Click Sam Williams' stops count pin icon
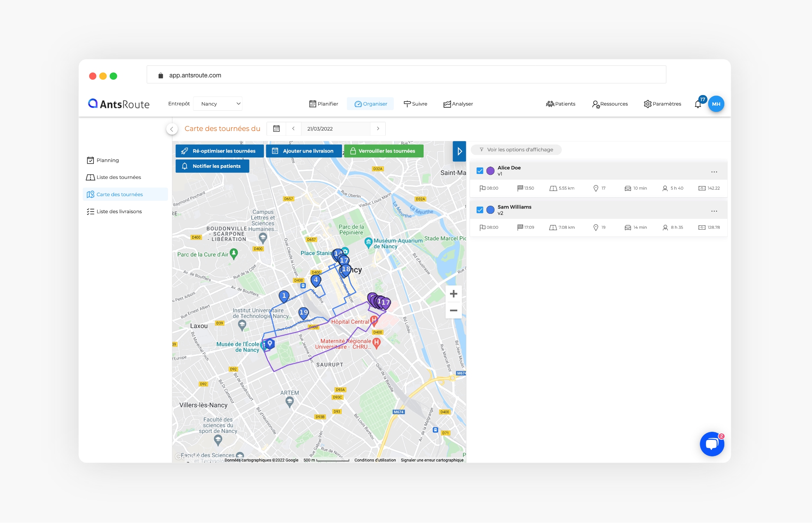 point(596,227)
